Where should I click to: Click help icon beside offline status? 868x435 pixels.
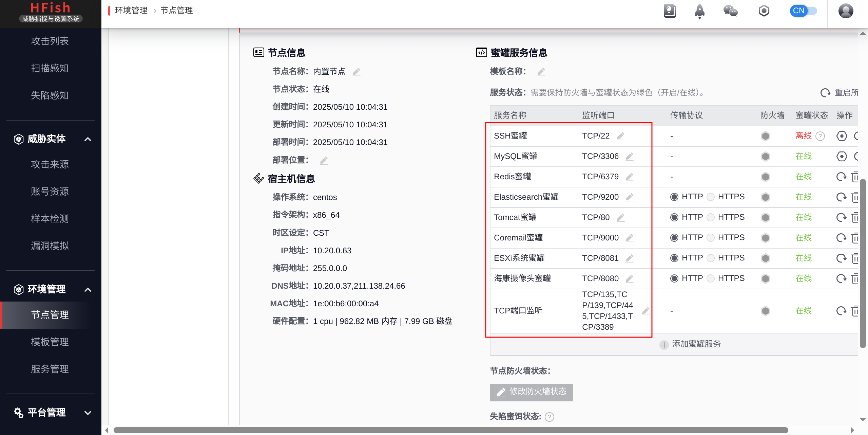[820, 136]
